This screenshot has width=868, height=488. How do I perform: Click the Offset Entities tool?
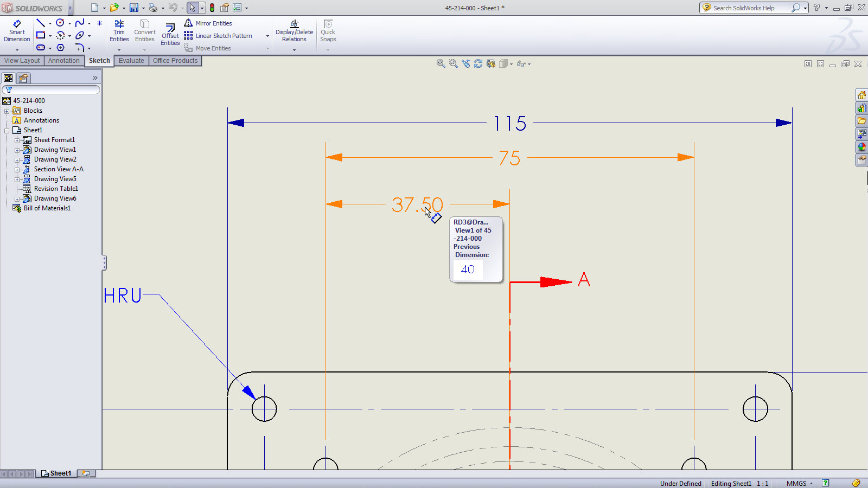(x=170, y=34)
